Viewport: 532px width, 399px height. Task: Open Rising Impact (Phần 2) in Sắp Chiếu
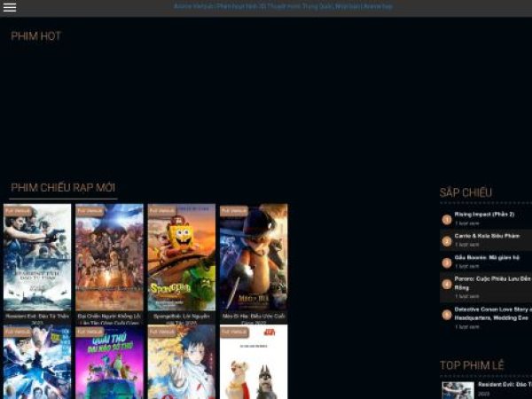pyautogui.click(x=484, y=215)
